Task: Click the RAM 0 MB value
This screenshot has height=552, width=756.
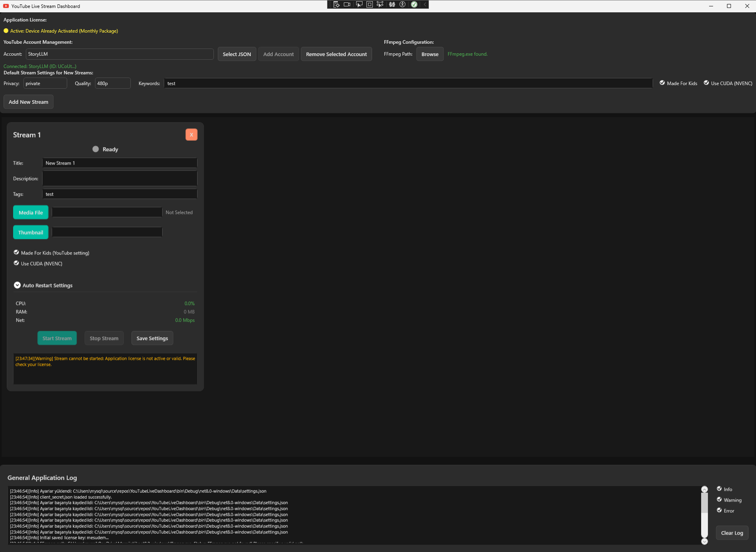Action: (x=189, y=312)
